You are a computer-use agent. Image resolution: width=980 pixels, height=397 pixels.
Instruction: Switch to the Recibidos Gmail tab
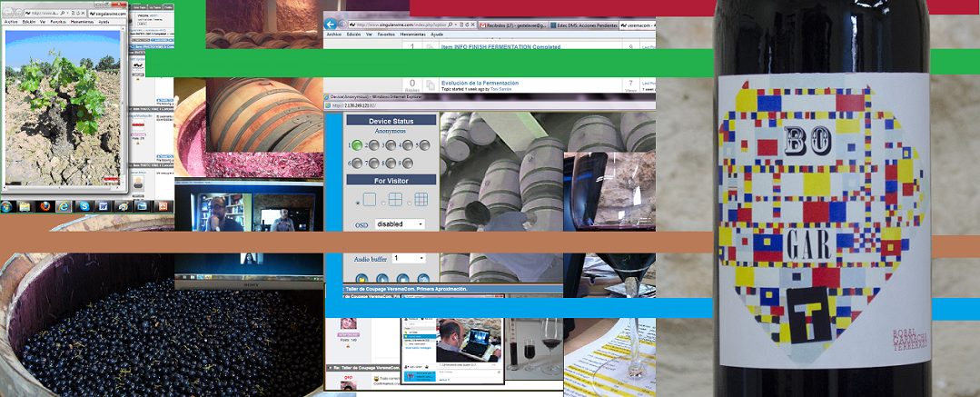(x=513, y=25)
